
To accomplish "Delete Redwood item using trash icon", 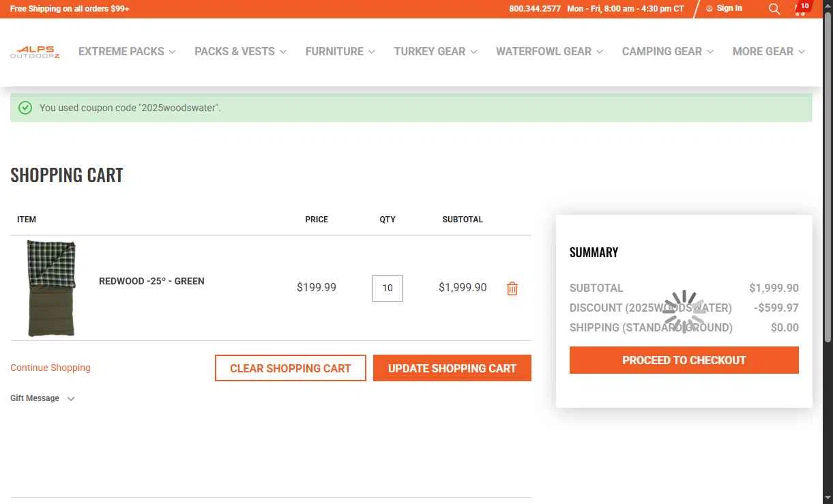I will coord(512,288).
